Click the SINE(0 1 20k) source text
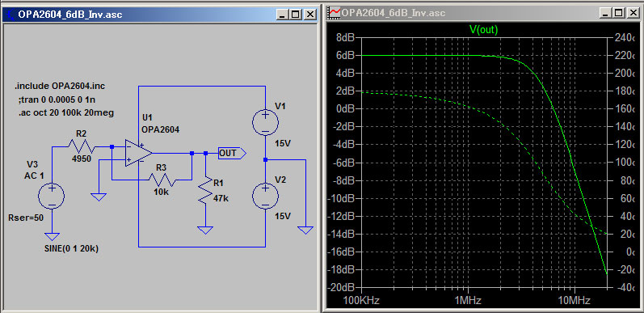Screen dimensions: 644x313 [x=70, y=248]
